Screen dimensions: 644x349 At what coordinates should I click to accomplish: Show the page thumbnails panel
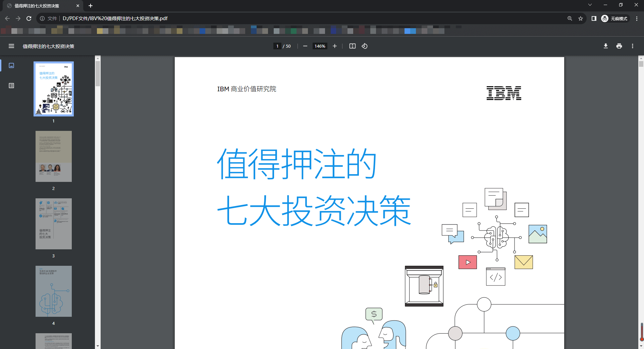[x=11, y=65]
